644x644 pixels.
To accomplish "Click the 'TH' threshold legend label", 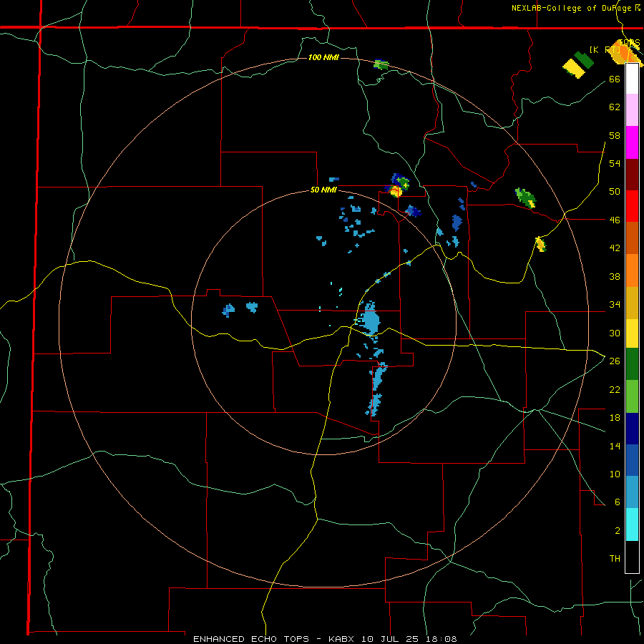I will (615, 559).
